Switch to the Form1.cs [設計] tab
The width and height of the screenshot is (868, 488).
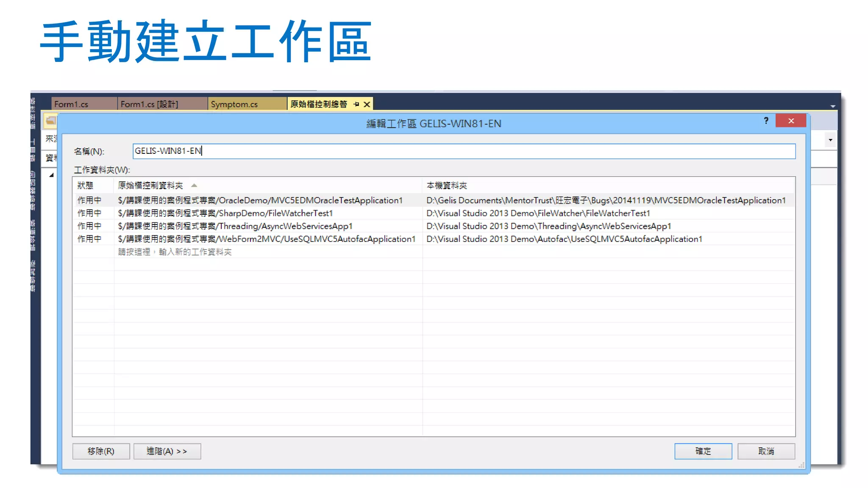pyautogui.click(x=149, y=104)
